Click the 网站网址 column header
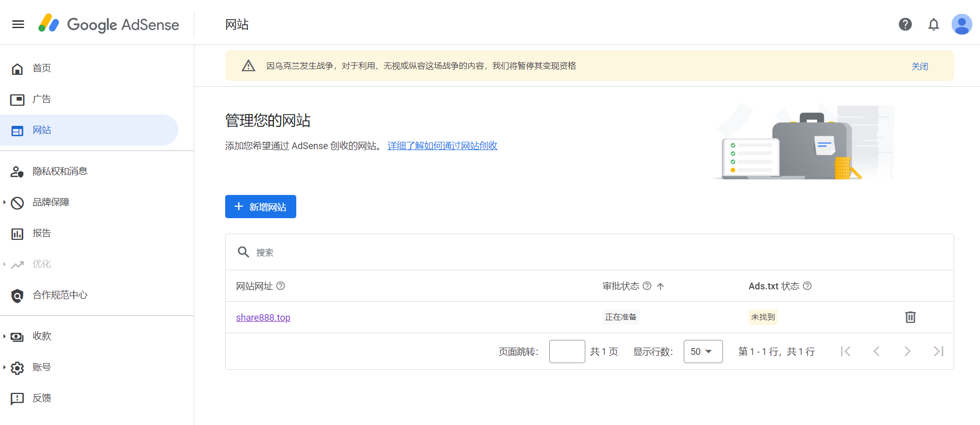This screenshot has height=425, width=980. [255, 286]
